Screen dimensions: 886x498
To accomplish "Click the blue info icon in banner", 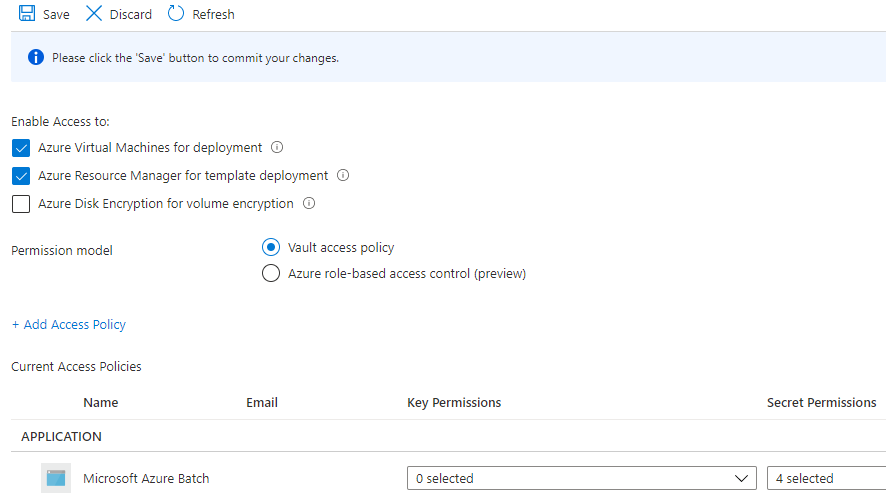I will [x=36, y=57].
